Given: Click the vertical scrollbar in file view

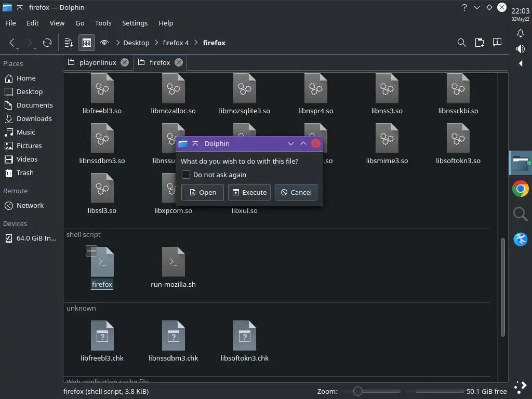Looking at the screenshot, I should tap(503, 287).
